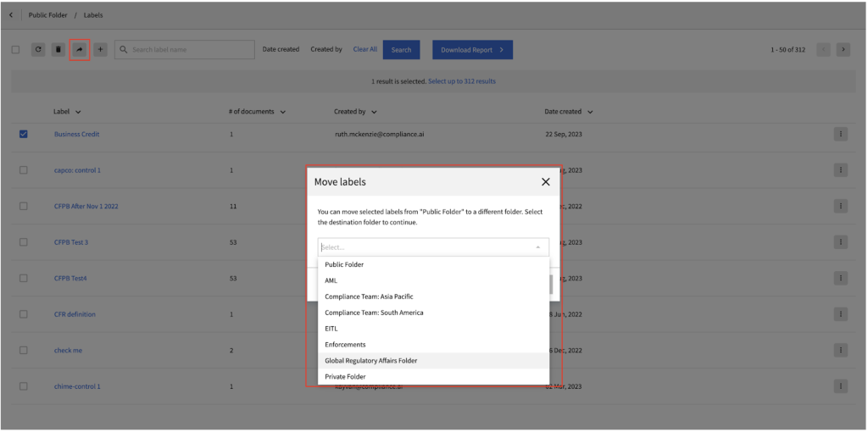Click the plus icon to add label
Viewport: 868px width, 432px height.
click(x=101, y=50)
